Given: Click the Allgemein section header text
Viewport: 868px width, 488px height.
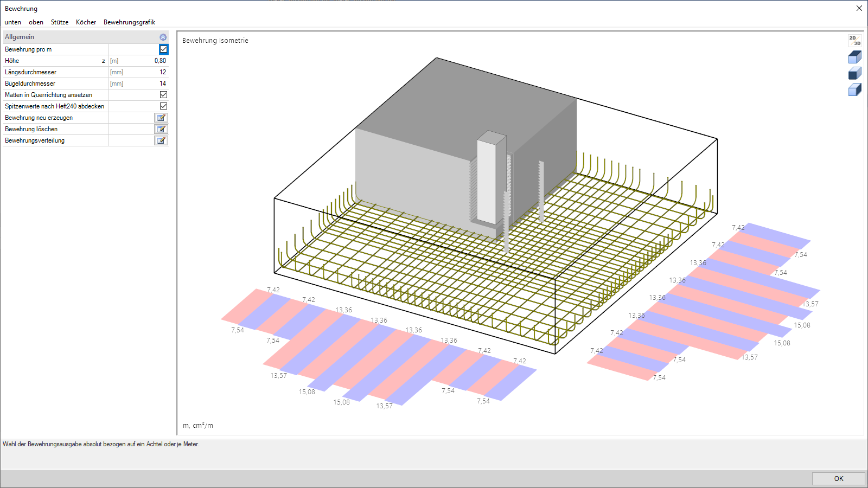Looking at the screenshot, I should pyautogui.click(x=20, y=37).
